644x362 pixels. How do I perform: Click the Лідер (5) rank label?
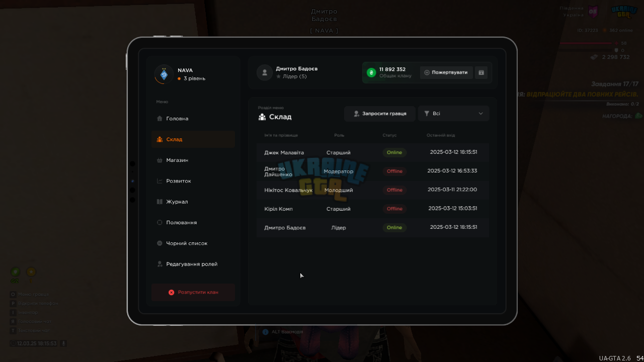tap(295, 76)
